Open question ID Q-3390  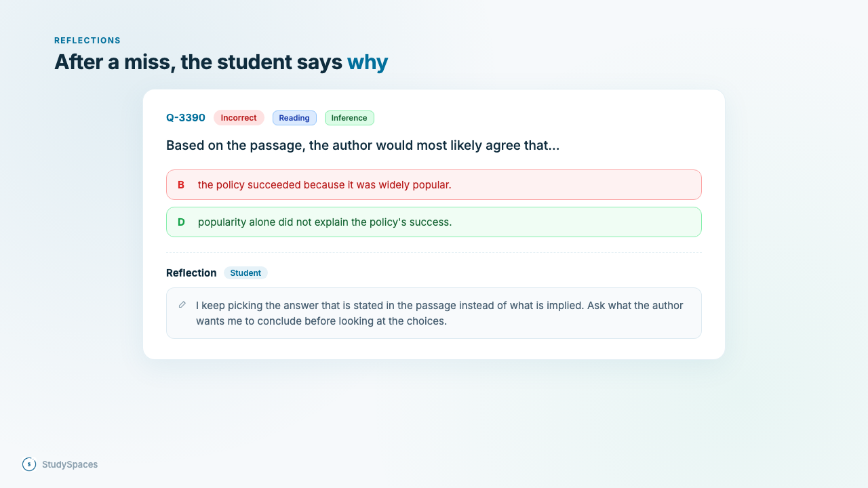coord(186,118)
